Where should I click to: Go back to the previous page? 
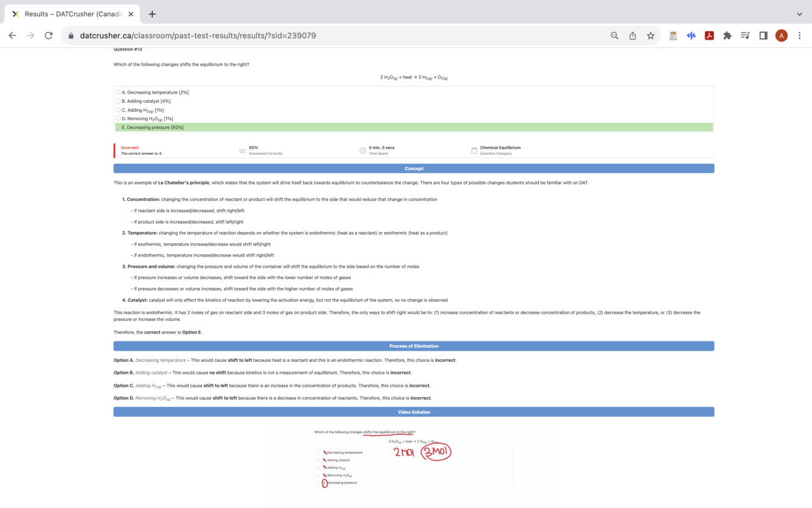pyautogui.click(x=12, y=35)
